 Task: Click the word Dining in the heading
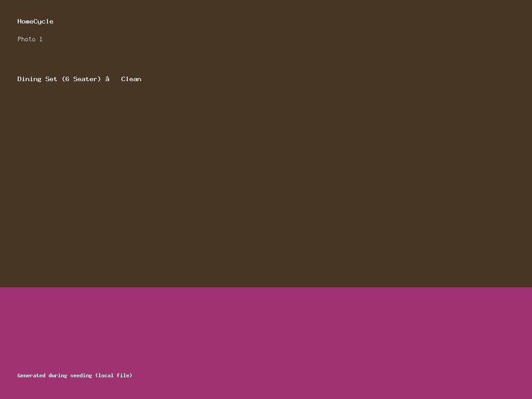point(29,79)
